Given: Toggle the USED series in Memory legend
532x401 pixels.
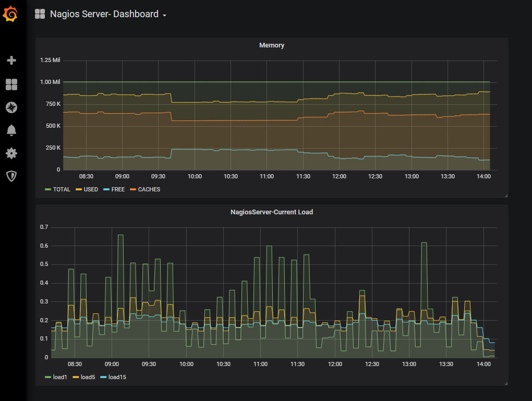Looking at the screenshot, I should pyautogui.click(x=90, y=190).
